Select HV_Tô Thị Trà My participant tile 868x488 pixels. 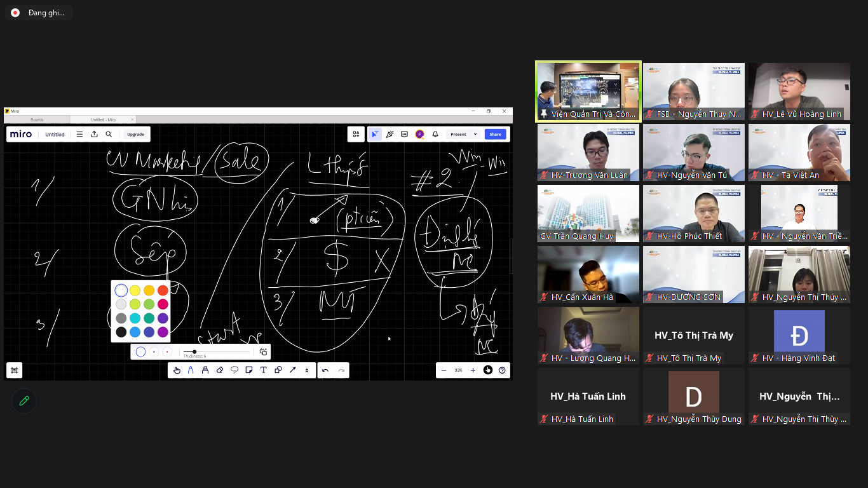point(694,335)
